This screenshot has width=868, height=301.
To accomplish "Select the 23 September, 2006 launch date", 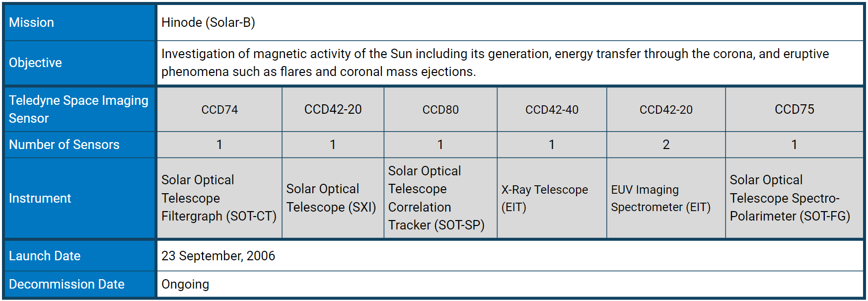I will [218, 256].
